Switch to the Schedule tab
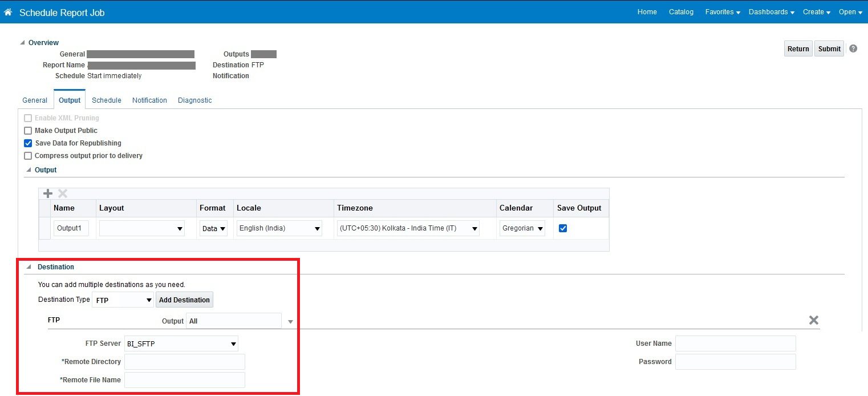The height and width of the screenshot is (396, 868). (x=107, y=100)
